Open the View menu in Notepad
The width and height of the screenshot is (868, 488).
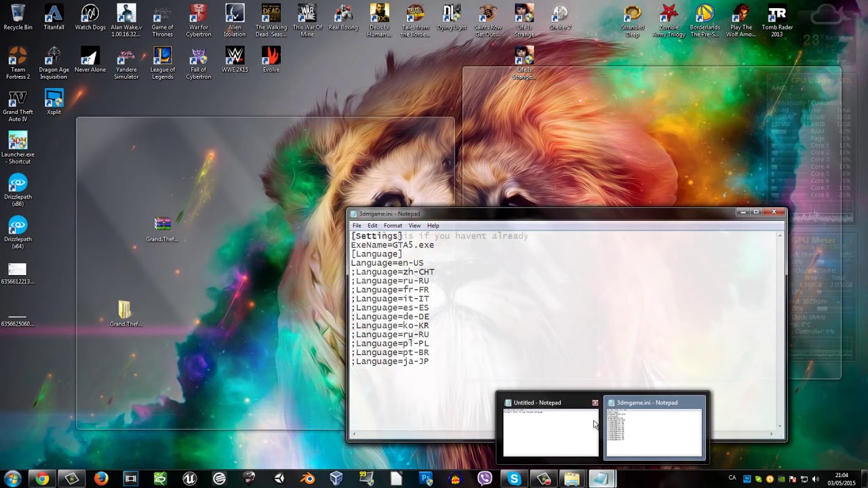[414, 226]
